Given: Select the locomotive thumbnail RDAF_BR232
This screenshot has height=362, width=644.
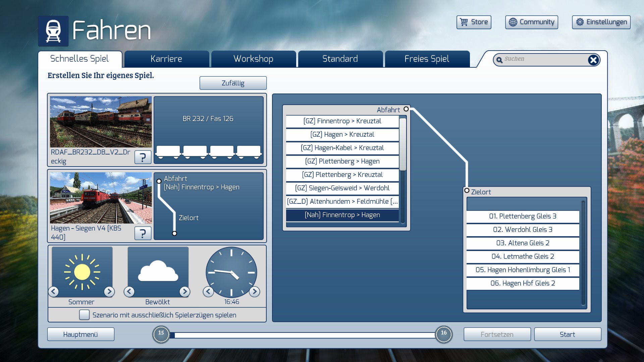Looking at the screenshot, I should pyautogui.click(x=101, y=122).
